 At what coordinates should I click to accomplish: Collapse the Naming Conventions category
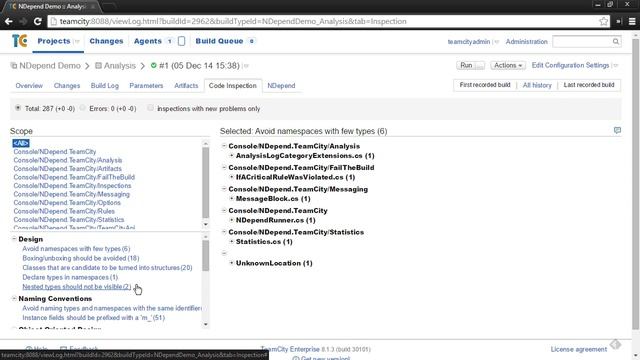(x=14, y=298)
